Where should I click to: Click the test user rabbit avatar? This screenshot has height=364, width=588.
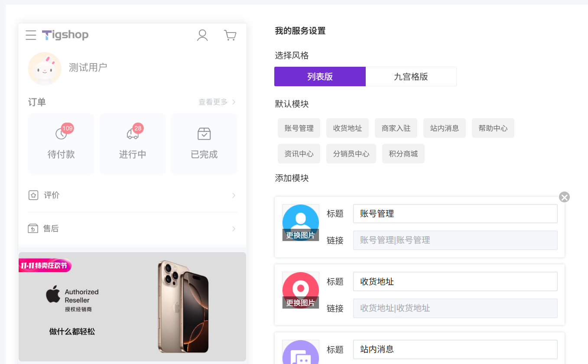tap(45, 68)
